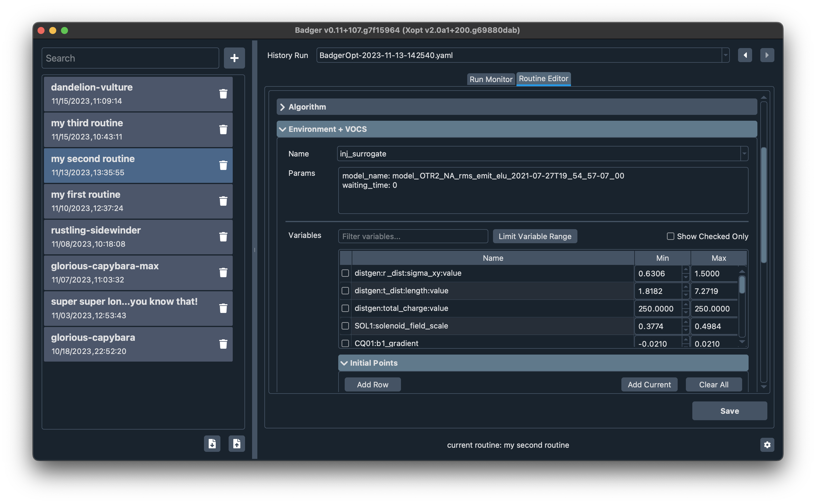Go to next history run
Image resolution: width=816 pixels, height=504 pixels.
coord(767,55)
